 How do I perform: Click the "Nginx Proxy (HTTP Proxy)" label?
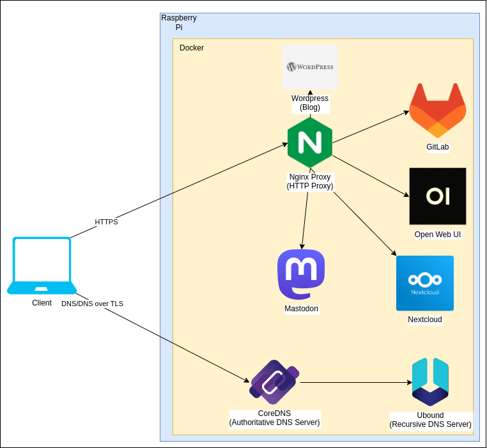310,182
